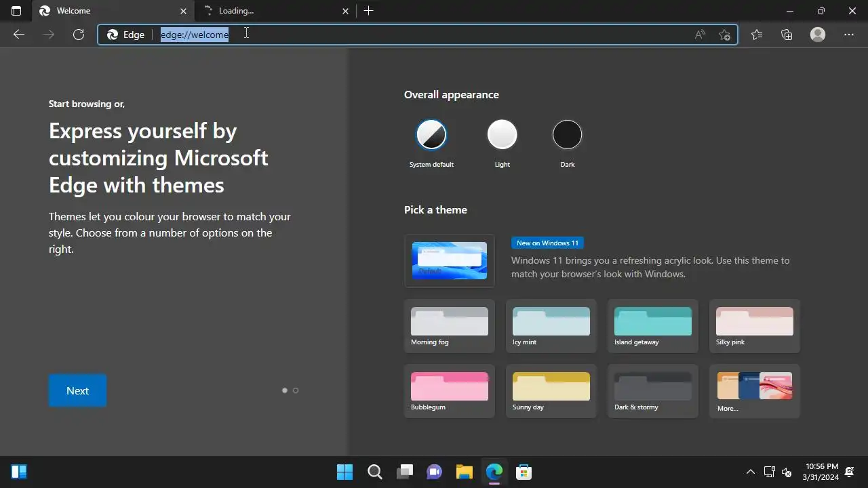
Task: Select Light appearance
Action: coord(502,134)
